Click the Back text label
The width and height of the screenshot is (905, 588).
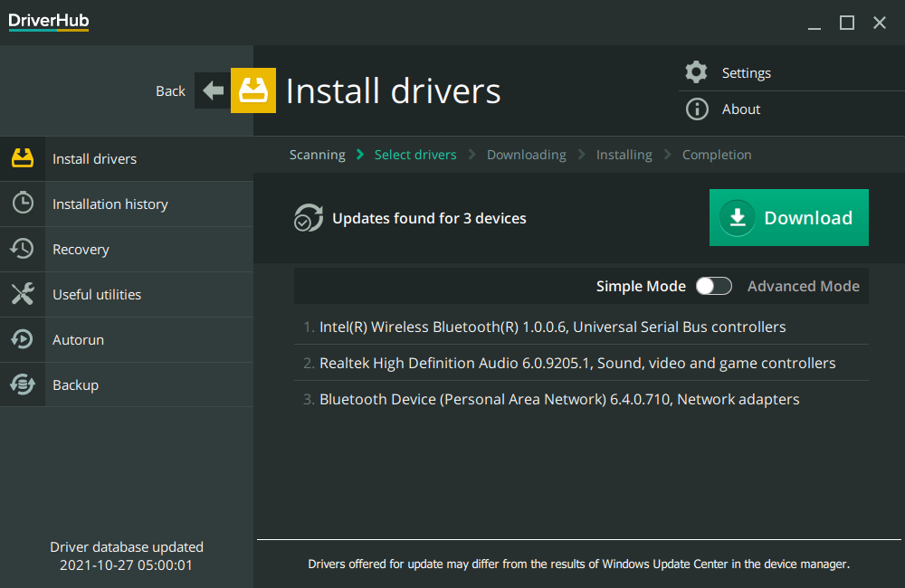click(x=170, y=91)
